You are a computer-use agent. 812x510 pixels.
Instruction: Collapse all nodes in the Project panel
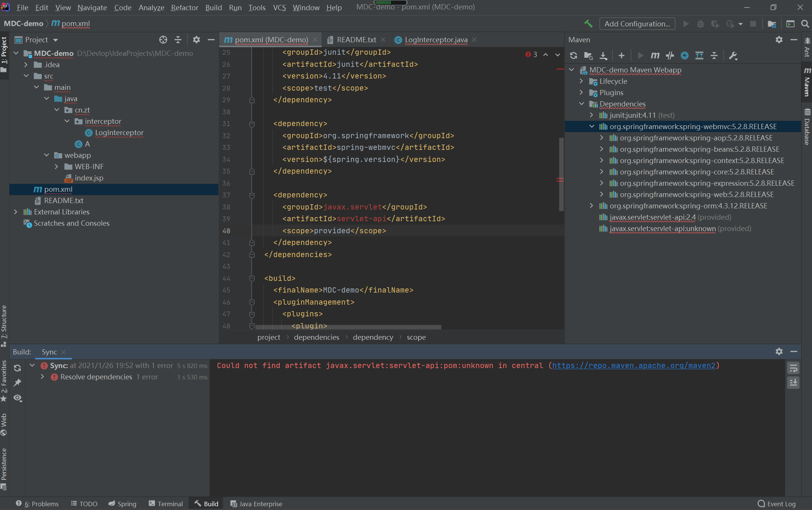click(x=178, y=40)
